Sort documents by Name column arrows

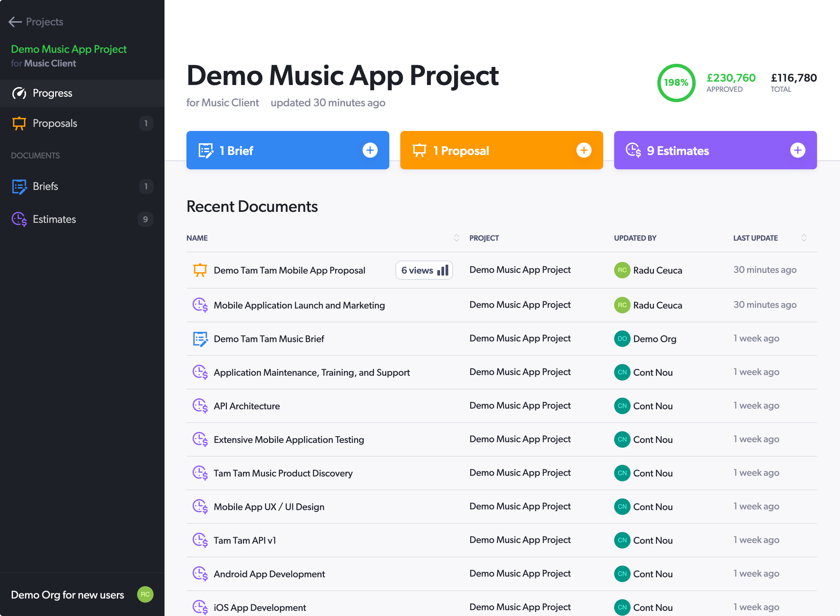456,238
